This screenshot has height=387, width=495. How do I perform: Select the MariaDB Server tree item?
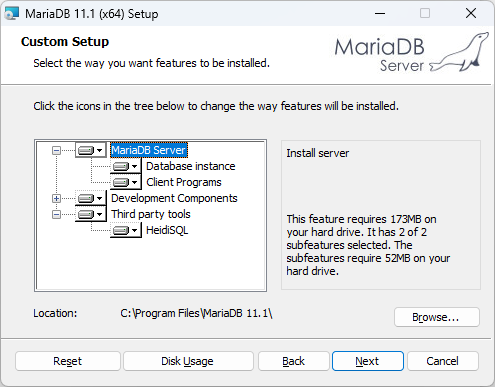click(x=149, y=150)
